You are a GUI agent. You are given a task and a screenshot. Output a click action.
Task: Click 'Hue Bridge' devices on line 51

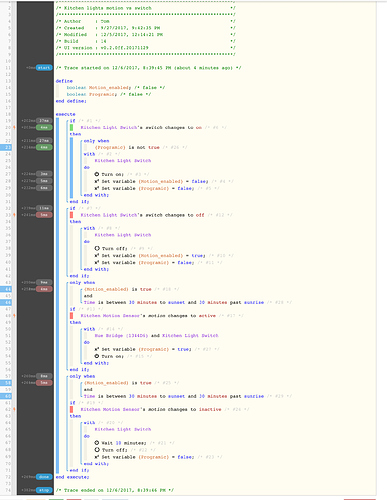(x=156, y=336)
